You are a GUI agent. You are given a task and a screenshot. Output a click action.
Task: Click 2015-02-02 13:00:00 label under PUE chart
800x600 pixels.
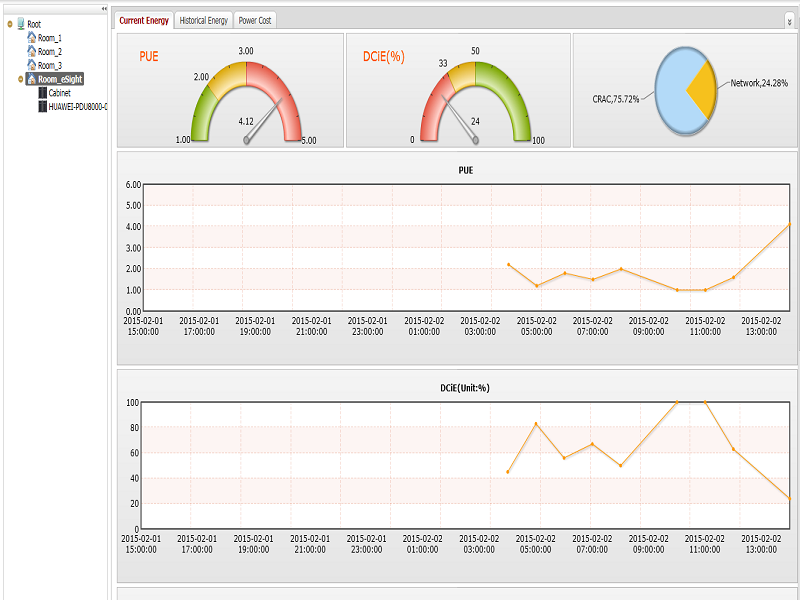point(761,326)
